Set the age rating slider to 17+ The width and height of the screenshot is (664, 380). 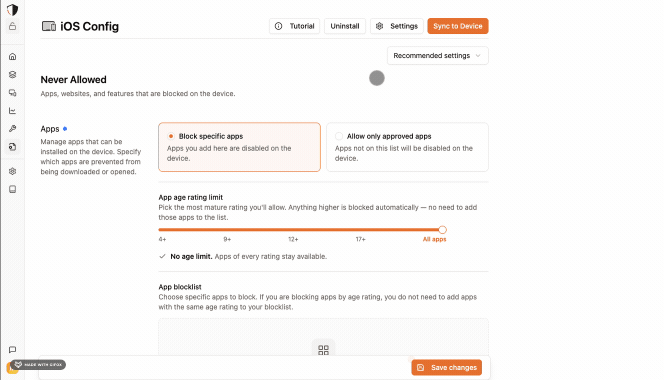pos(360,239)
